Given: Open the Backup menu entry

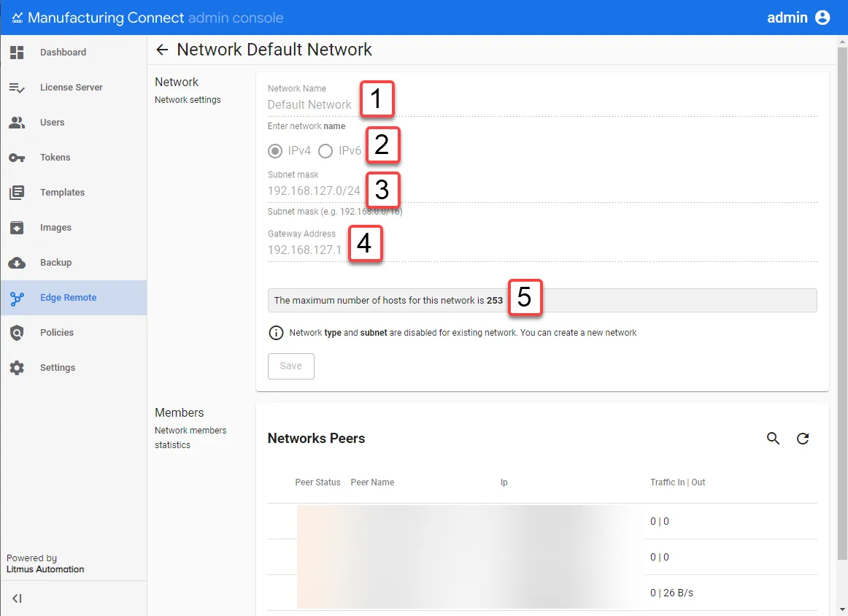Looking at the screenshot, I should pyautogui.click(x=74, y=263).
